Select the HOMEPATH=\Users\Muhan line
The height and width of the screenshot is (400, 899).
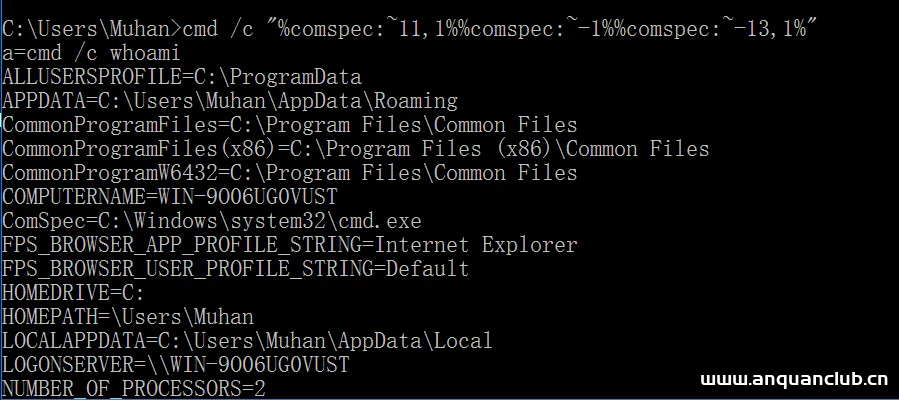128,317
